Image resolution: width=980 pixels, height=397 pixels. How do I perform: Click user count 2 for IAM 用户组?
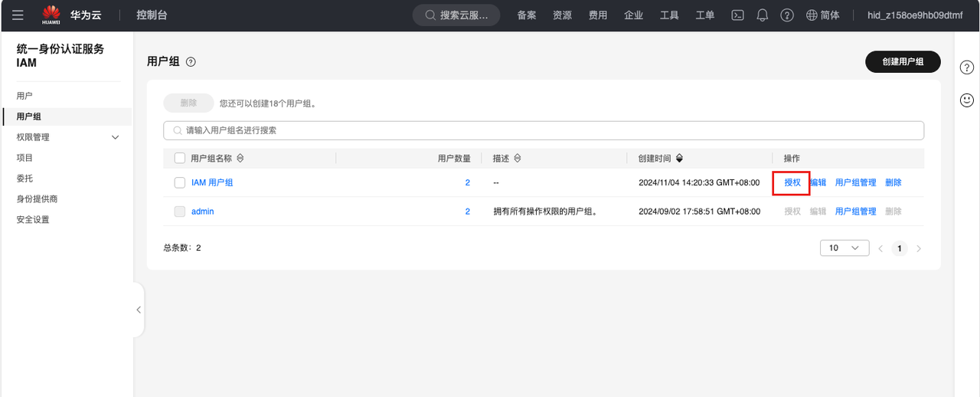[468, 182]
